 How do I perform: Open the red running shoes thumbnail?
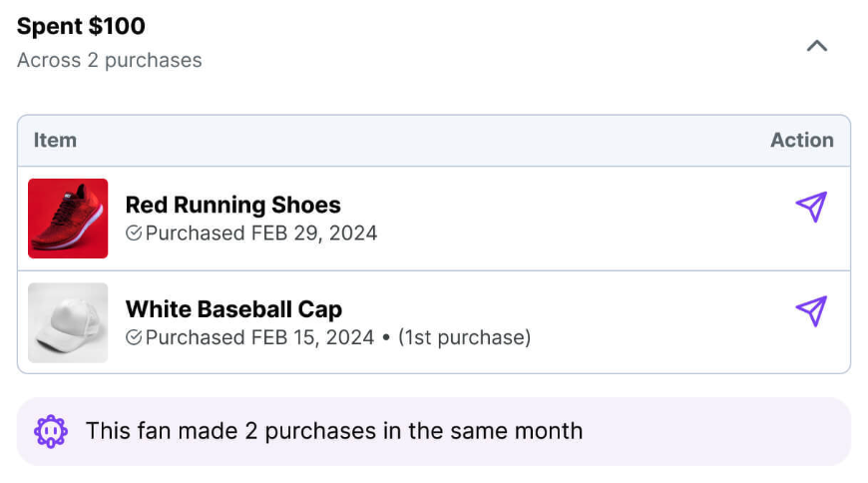[68, 219]
